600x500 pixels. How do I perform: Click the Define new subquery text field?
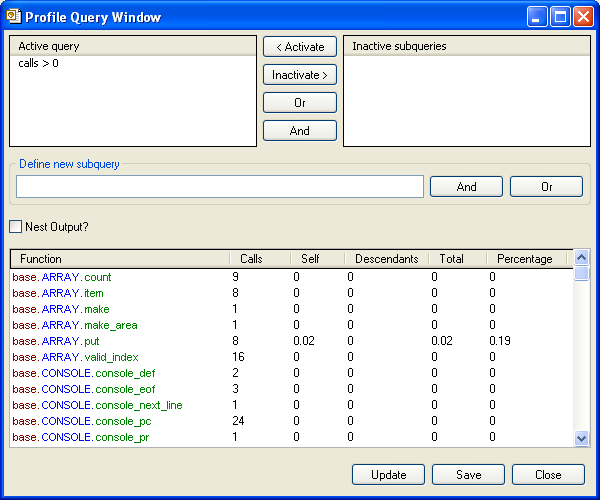point(220,187)
